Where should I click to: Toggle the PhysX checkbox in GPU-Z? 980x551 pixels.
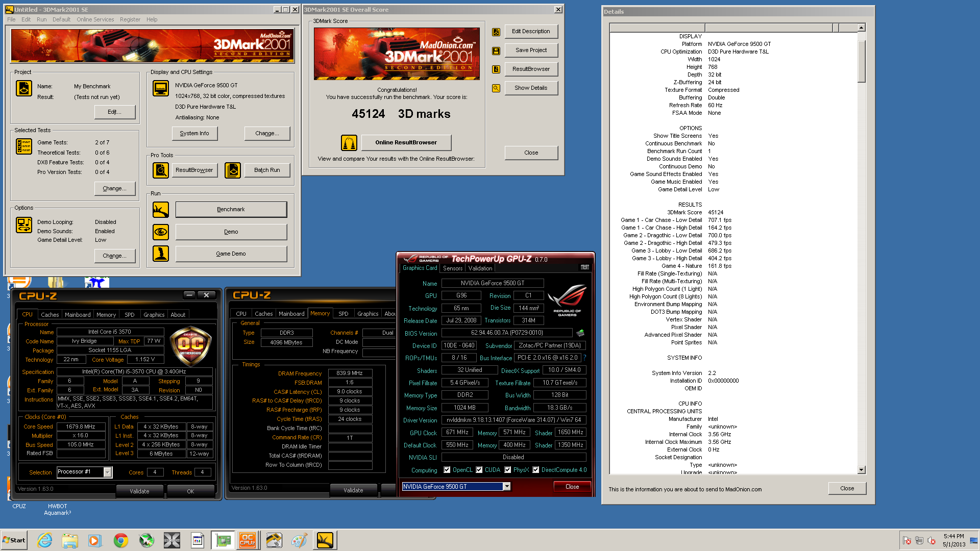pyautogui.click(x=508, y=470)
